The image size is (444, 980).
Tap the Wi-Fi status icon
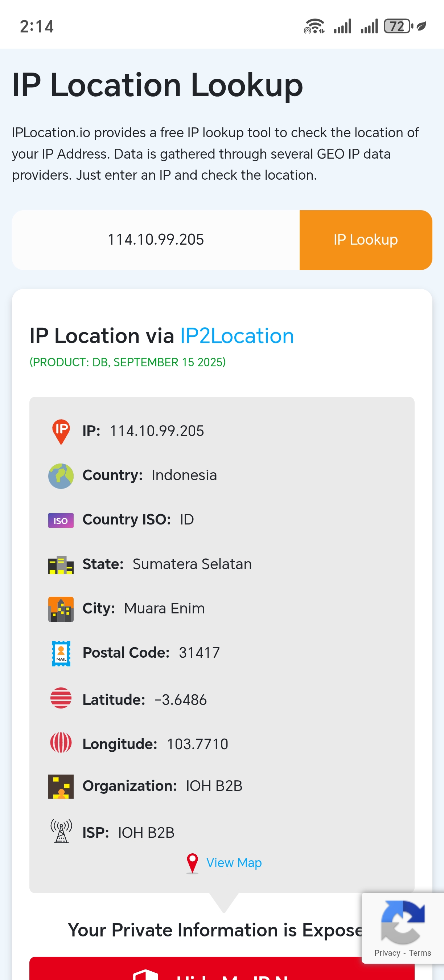coord(314,26)
